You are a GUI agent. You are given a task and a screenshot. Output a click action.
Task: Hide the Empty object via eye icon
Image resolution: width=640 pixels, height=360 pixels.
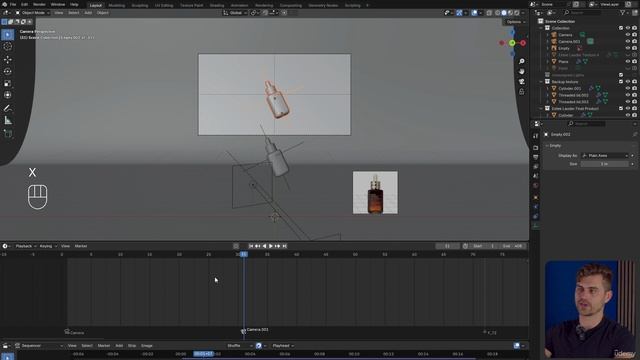coord(628,48)
